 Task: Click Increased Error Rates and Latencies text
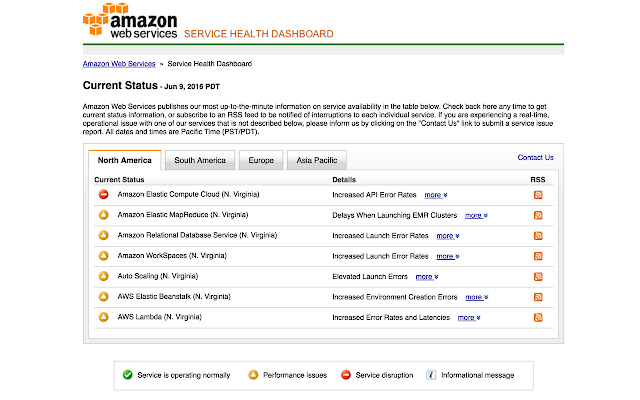(x=391, y=317)
